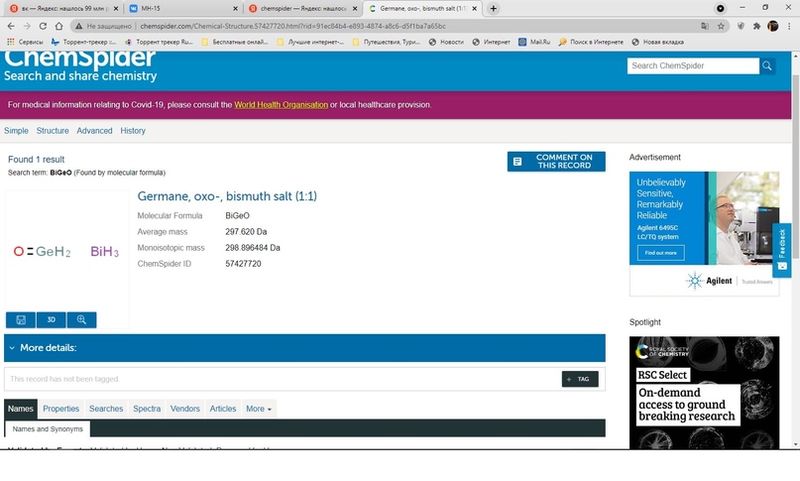Open the Structure search menu item
Viewport: 800px width, 481px height.
(x=52, y=131)
